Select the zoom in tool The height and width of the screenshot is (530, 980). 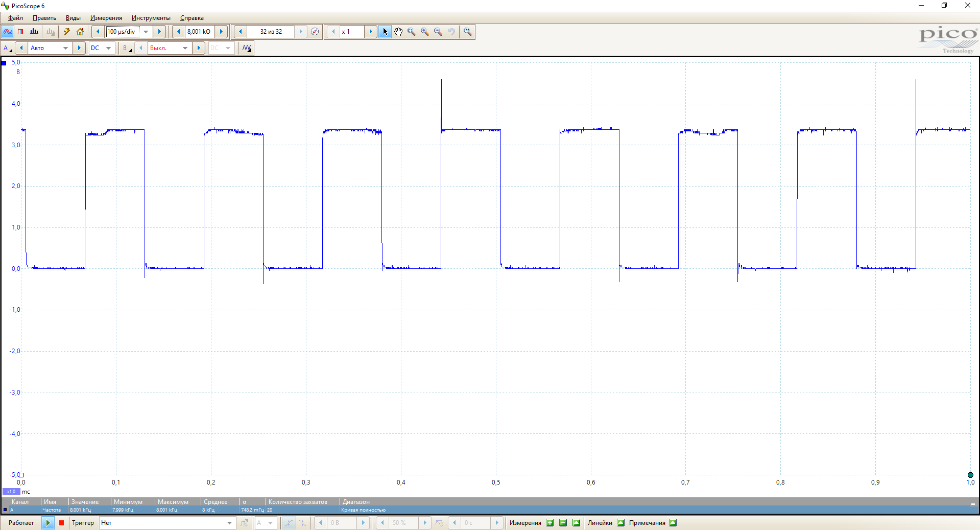(x=425, y=32)
